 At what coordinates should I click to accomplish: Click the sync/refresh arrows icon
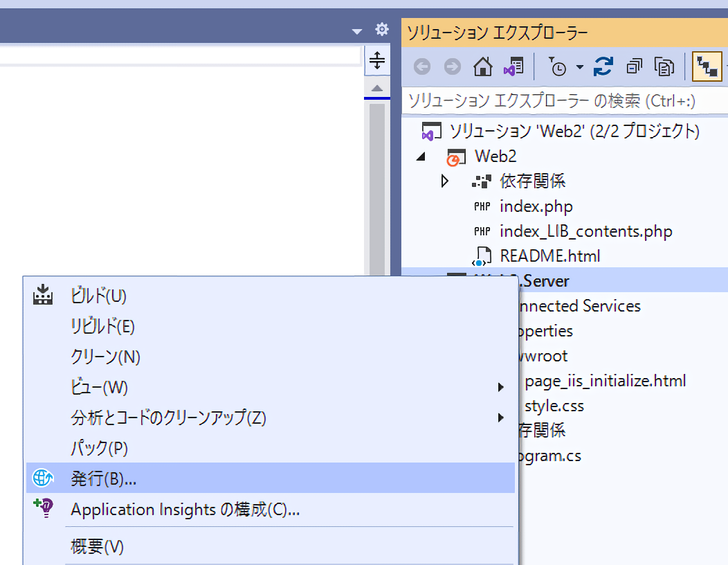click(603, 66)
